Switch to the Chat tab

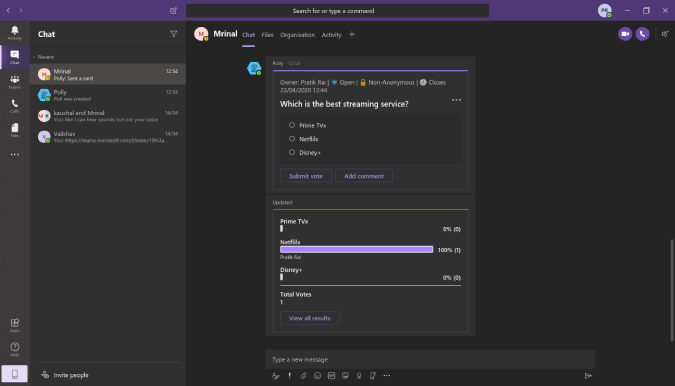pyautogui.click(x=248, y=35)
